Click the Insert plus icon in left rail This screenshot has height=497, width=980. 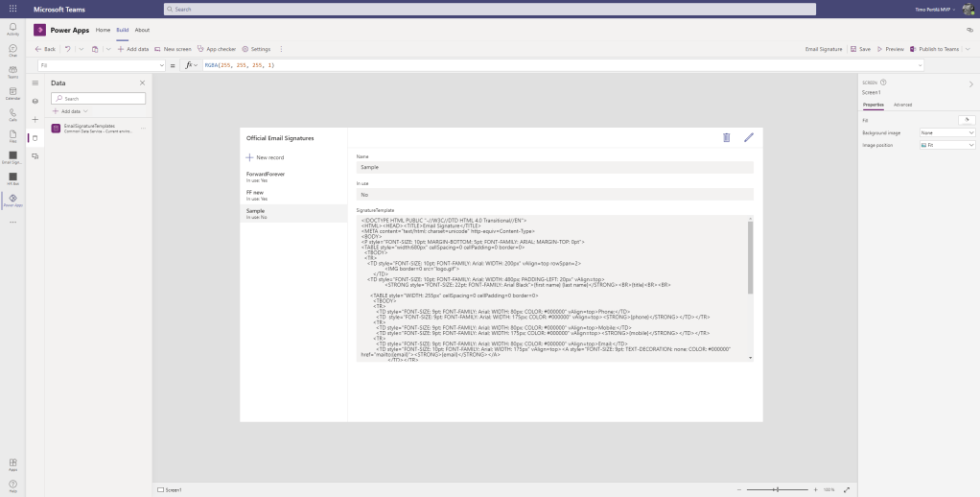35,119
